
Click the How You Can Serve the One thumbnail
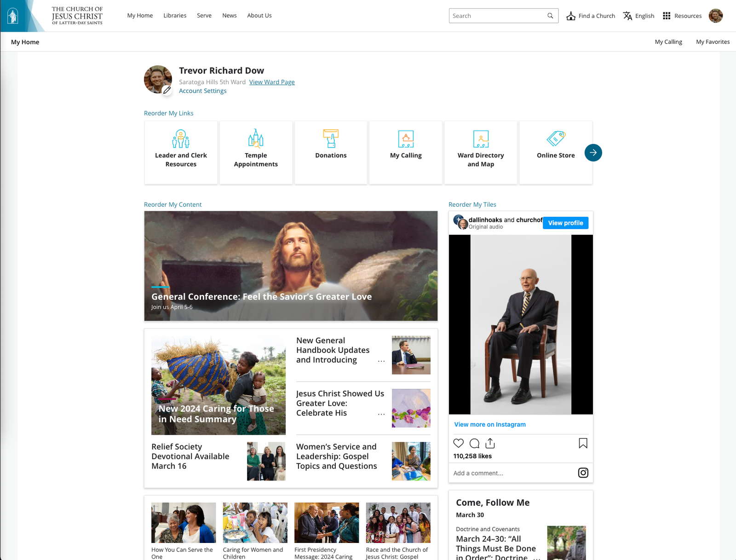(184, 523)
